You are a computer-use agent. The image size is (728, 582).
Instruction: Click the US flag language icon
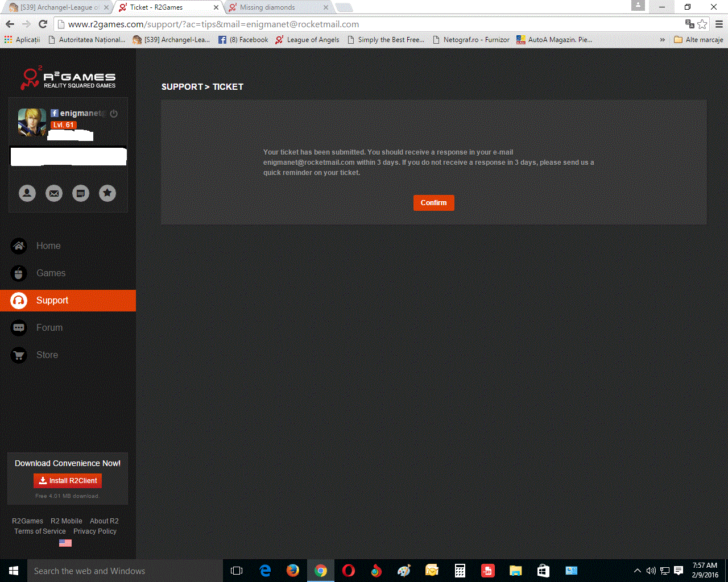[x=65, y=543]
